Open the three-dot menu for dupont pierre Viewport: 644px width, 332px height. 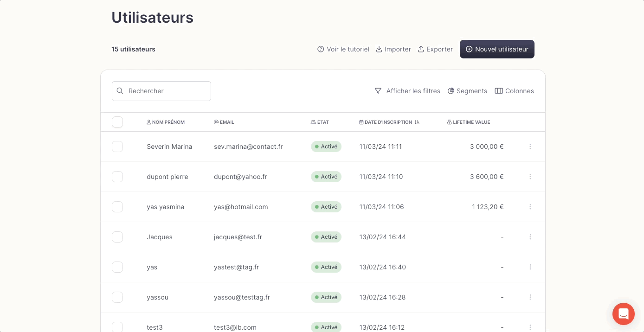(x=530, y=177)
